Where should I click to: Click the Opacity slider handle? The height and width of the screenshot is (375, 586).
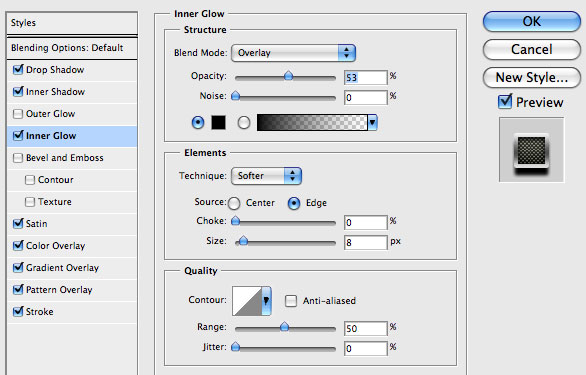[288, 76]
